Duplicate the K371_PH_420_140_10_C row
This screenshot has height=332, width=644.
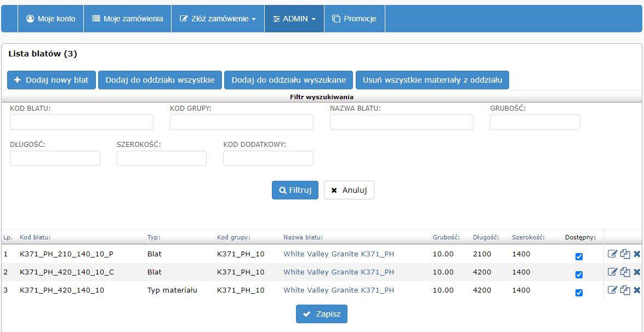625,272
